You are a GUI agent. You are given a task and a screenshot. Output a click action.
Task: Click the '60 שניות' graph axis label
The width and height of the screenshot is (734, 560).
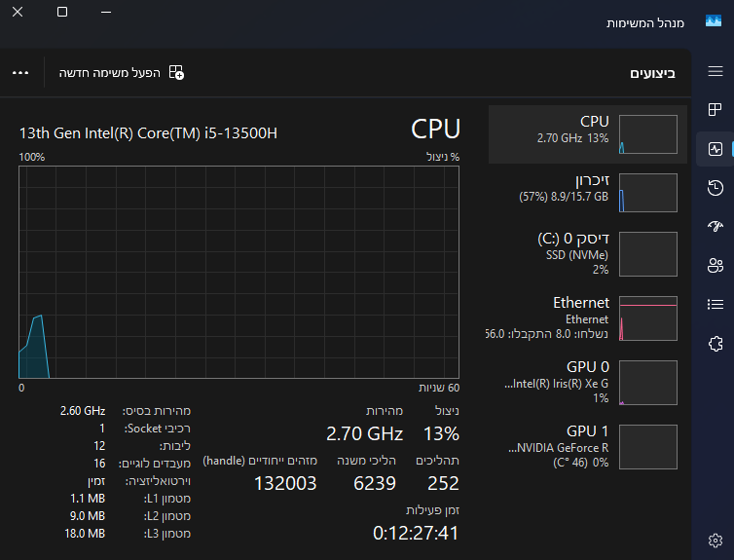point(439,388)
